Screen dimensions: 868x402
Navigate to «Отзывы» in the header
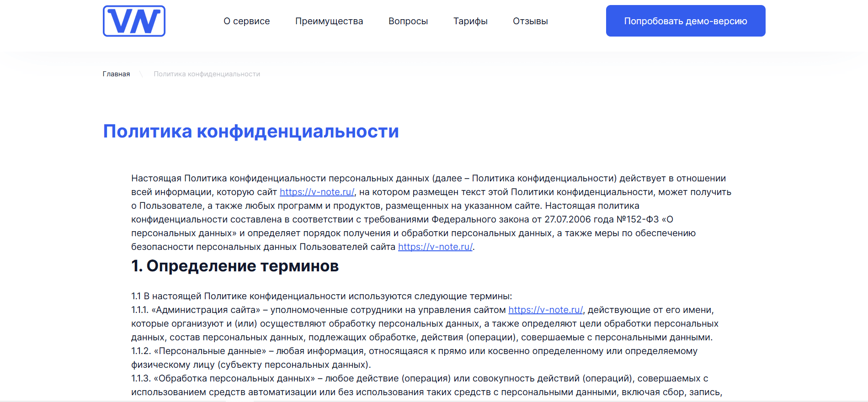pyautogui.click(x=530, y=21)
